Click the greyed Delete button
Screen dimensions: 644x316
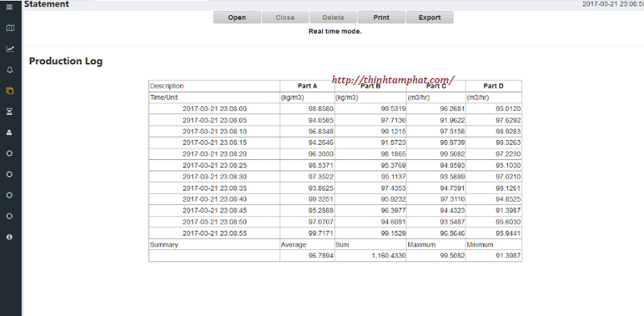coord(333,18)
